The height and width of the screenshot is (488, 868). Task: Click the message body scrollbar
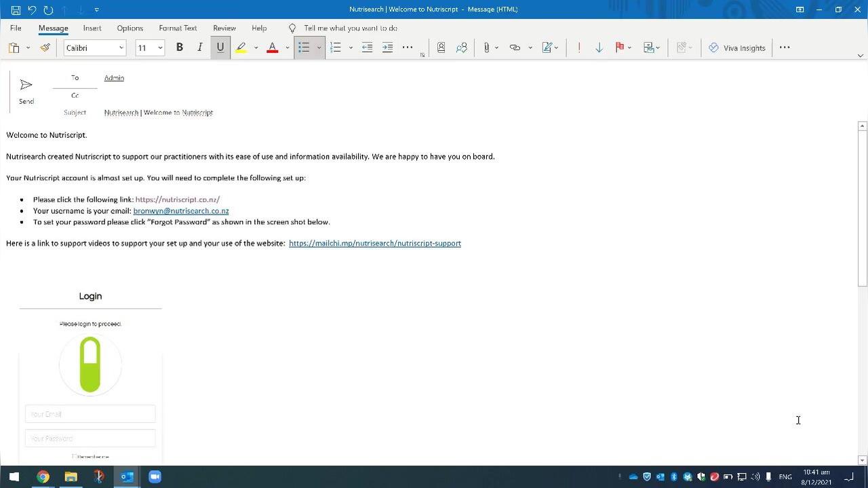coord(863,209)
